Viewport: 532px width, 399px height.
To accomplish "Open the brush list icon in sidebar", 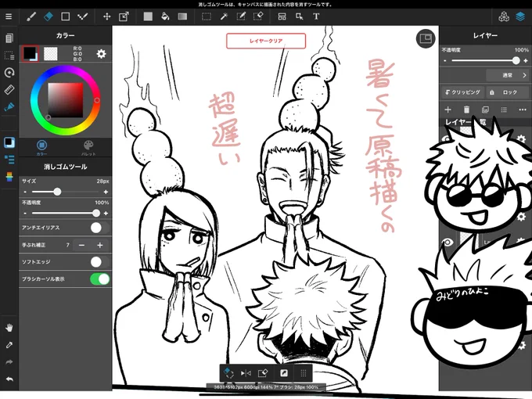I will [x=9, y=159].
